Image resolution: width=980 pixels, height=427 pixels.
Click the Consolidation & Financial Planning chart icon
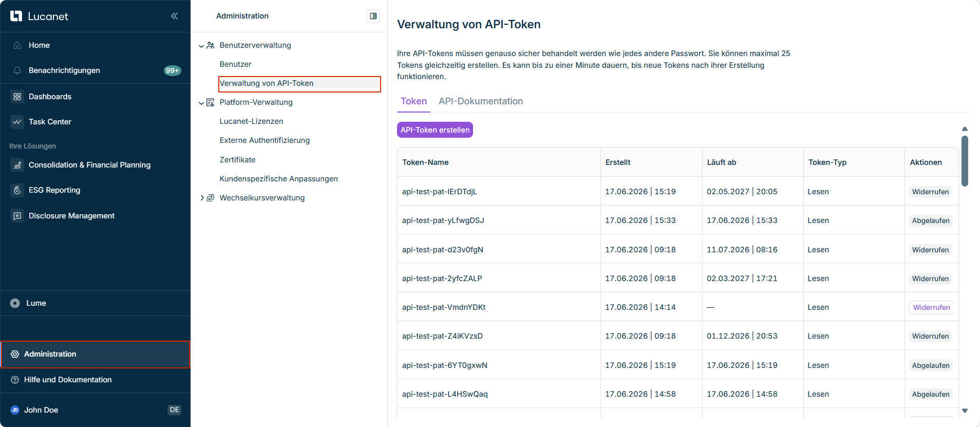17,165
